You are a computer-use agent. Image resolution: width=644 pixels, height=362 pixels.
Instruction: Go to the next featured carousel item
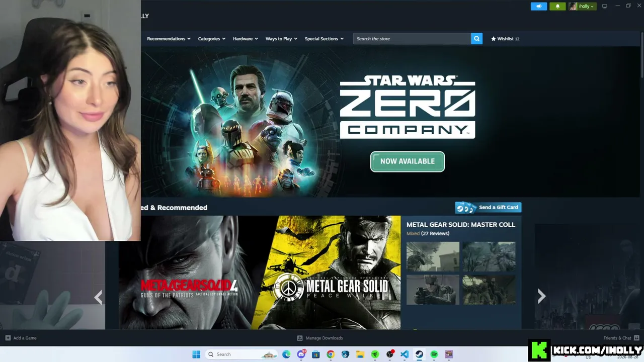(x=541, y=296)
